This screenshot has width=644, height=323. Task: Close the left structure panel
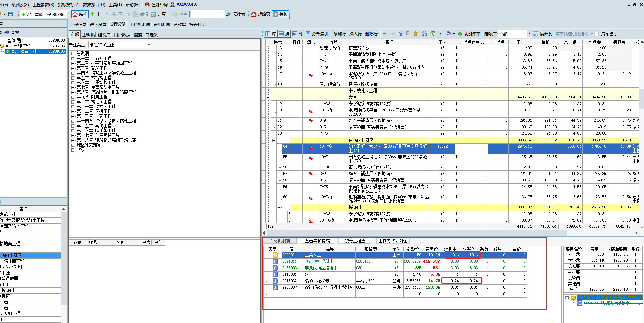63,23
